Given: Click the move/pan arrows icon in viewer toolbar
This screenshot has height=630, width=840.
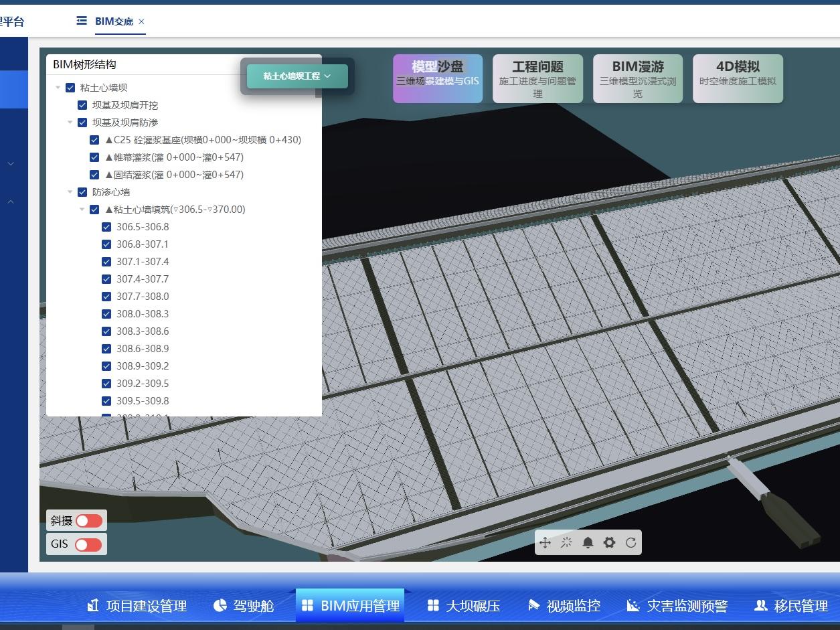Looking at the screenshot, I should click(545, 543).
